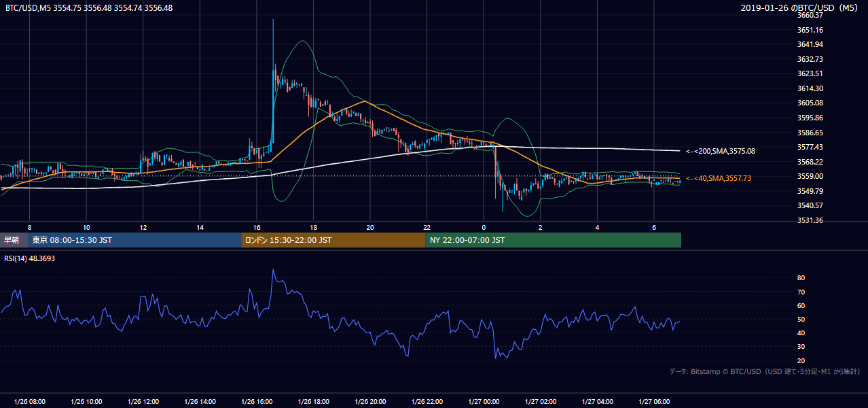868x408 pixels.
Task: Click the BTC/USD,M5 OHLC header text
Action: [x=89, y=8]
